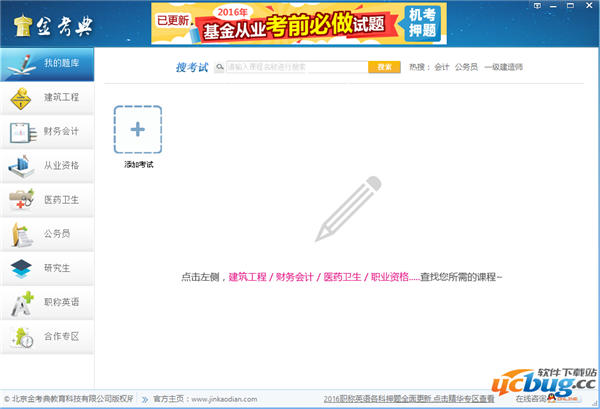Viewport: 600px width, 409px height.
Task: Click the 建筑工程 category icon
Action: 21,98
